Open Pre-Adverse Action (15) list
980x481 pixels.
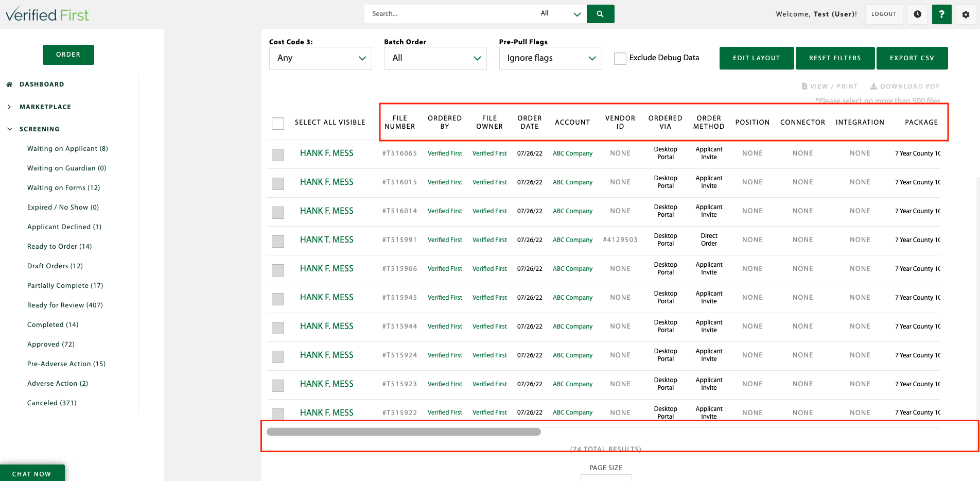point(66,364)
